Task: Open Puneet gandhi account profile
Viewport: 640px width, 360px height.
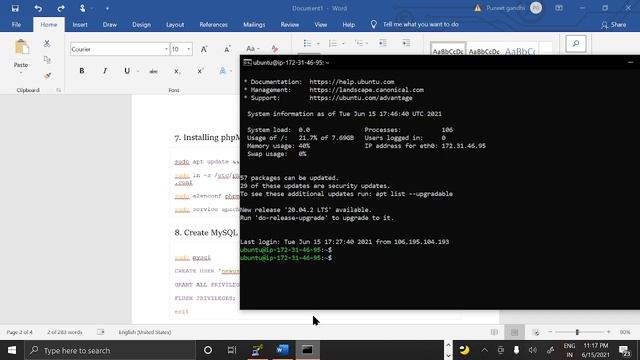Action: point(513,8)
